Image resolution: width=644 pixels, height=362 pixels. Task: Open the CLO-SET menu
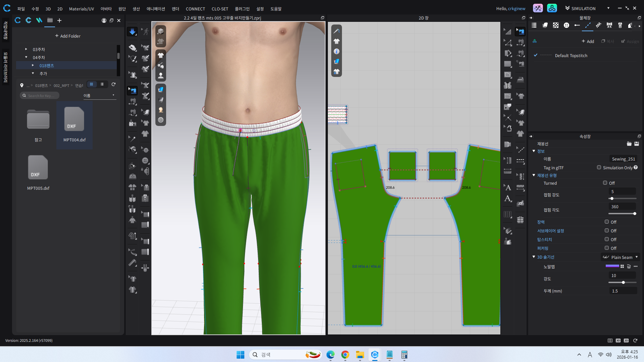[x=219, y=9]
